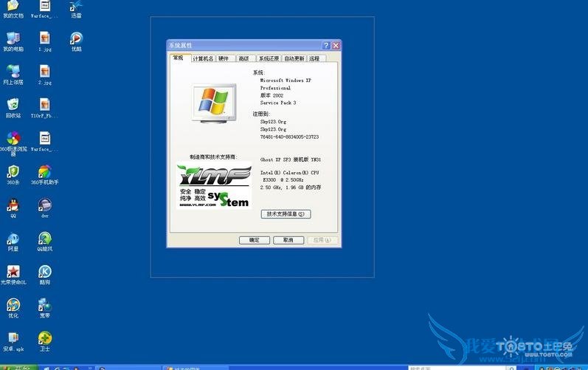Close the 系统属性 dialog window
Viewport: 588px width, 370px height.
tap(336, 45)
